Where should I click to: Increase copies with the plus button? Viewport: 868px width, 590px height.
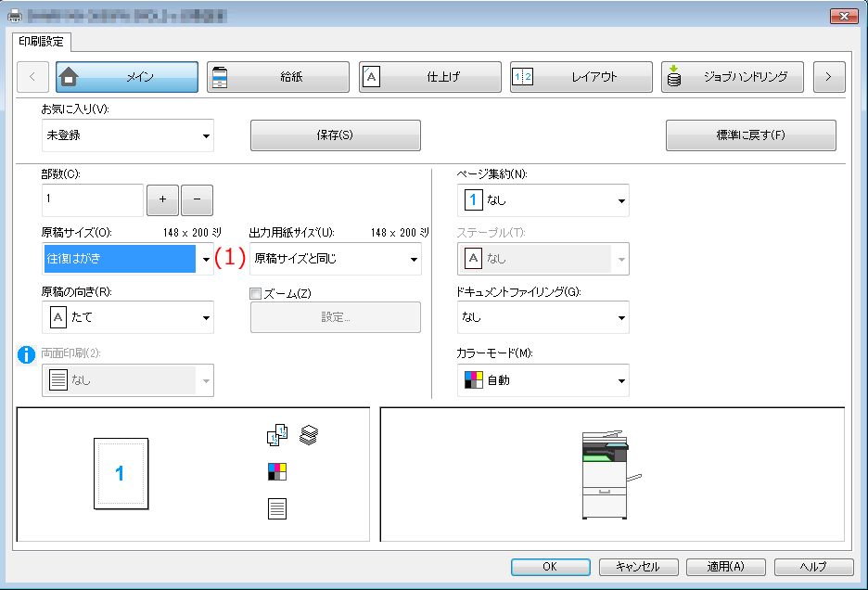pyautogui.click(x=162, y=199)
